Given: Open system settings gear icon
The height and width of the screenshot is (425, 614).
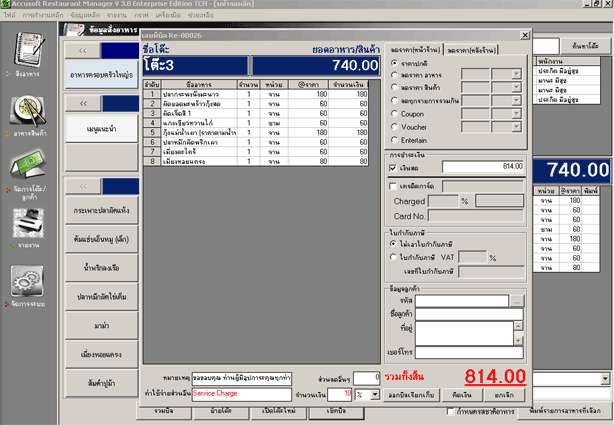Looking at the screenshot, I should [27, 281].
